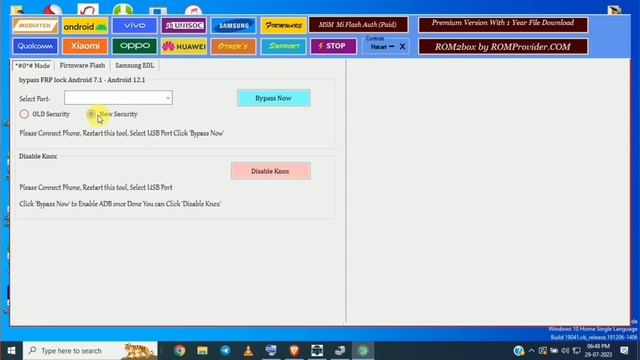Open the Huawei brand section
640x360 pixels.
click(184, 47)
